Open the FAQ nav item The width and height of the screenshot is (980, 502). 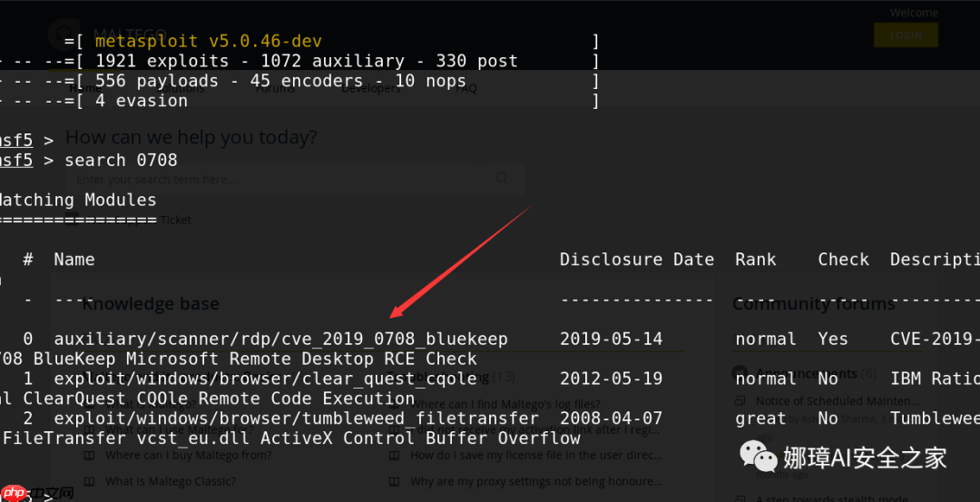[465, 88]
